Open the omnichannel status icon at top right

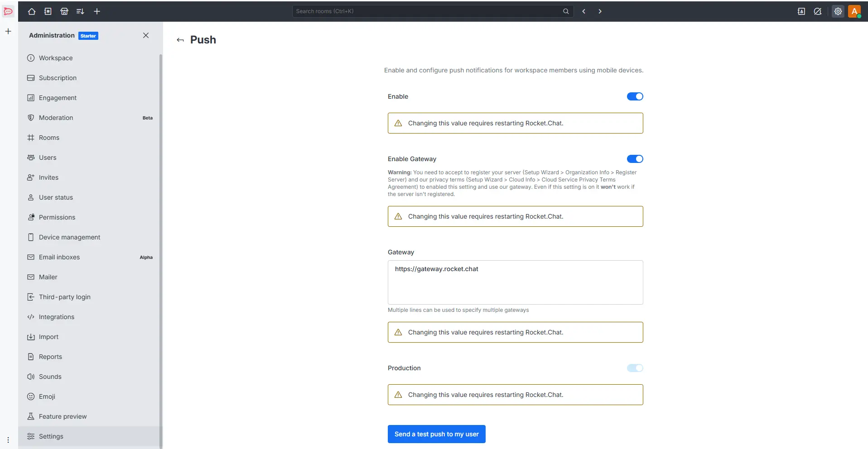coord(818,11)
